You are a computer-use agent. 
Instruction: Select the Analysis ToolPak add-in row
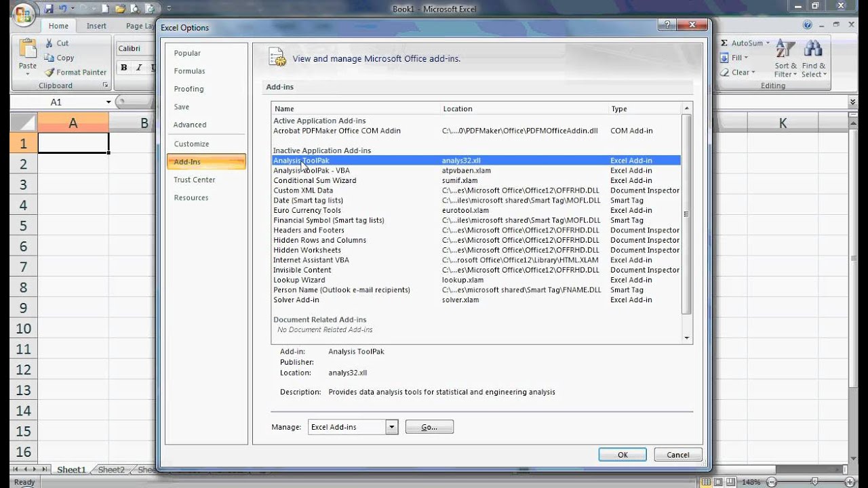(x=476, y=161)
